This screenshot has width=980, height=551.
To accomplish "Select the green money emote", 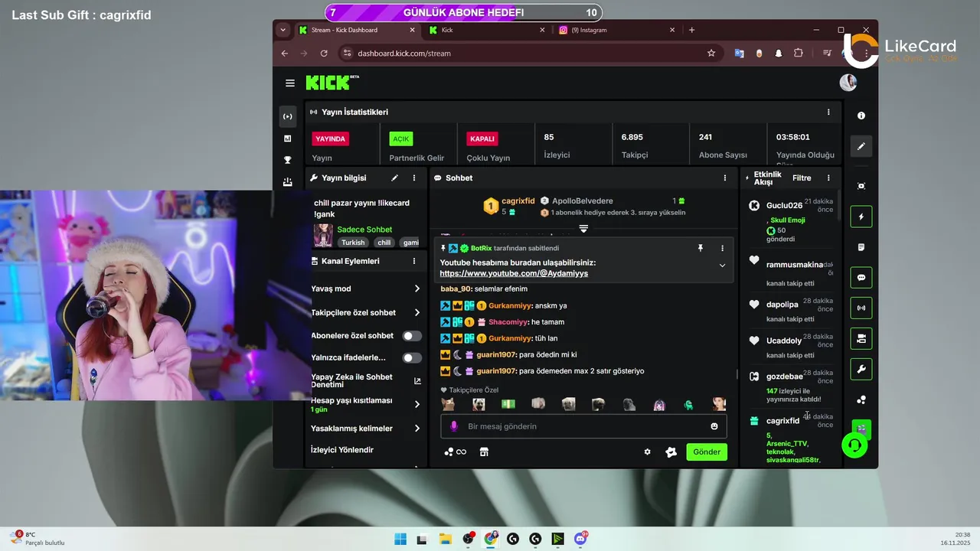I will (508, 404).
